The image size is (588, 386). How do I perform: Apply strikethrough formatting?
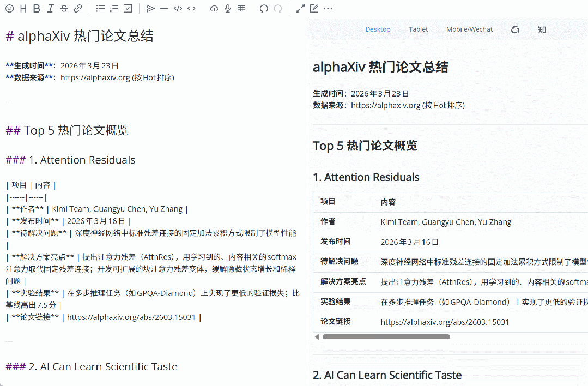tap(64, 8)
